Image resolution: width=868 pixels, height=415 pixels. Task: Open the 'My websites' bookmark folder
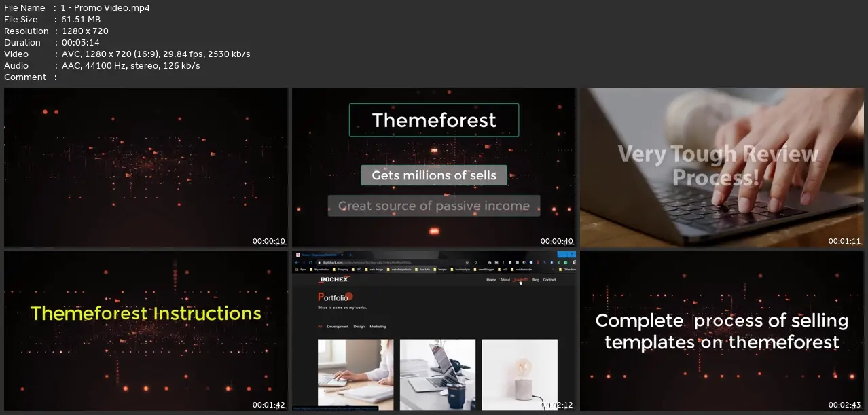pos(319,270)
